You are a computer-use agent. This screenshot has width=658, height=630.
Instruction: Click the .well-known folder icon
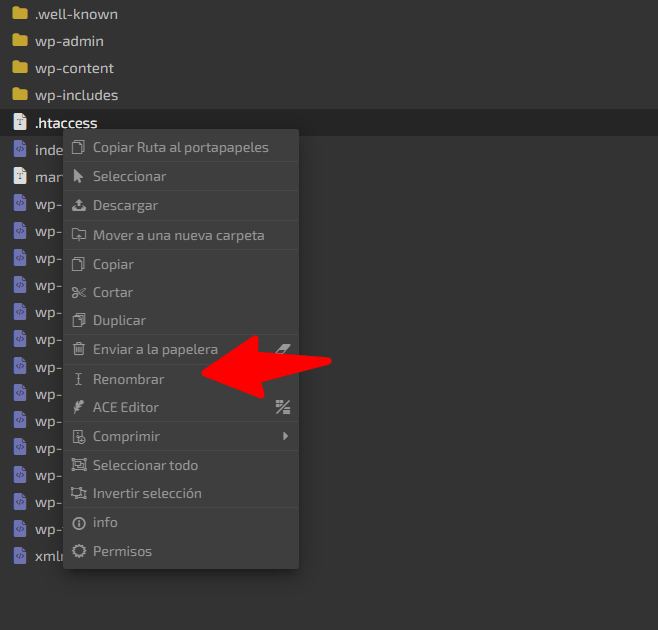(20, 13)
